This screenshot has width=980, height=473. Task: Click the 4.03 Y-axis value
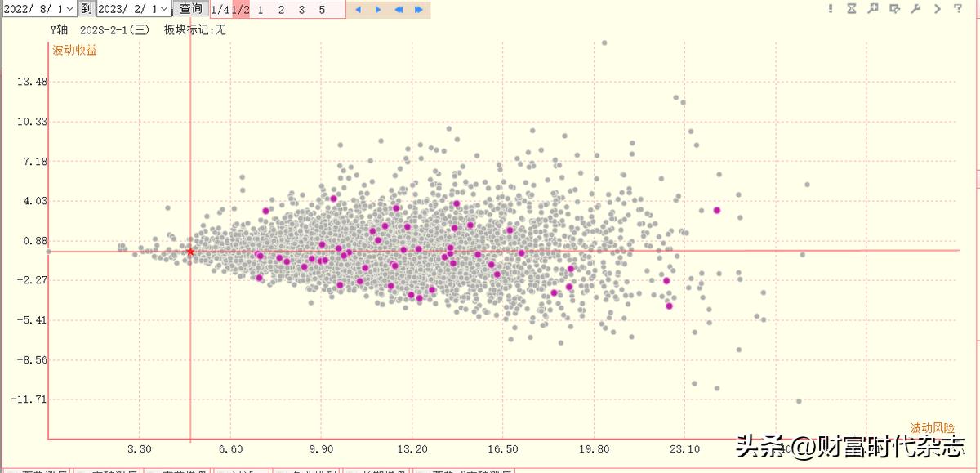(36, 201)
